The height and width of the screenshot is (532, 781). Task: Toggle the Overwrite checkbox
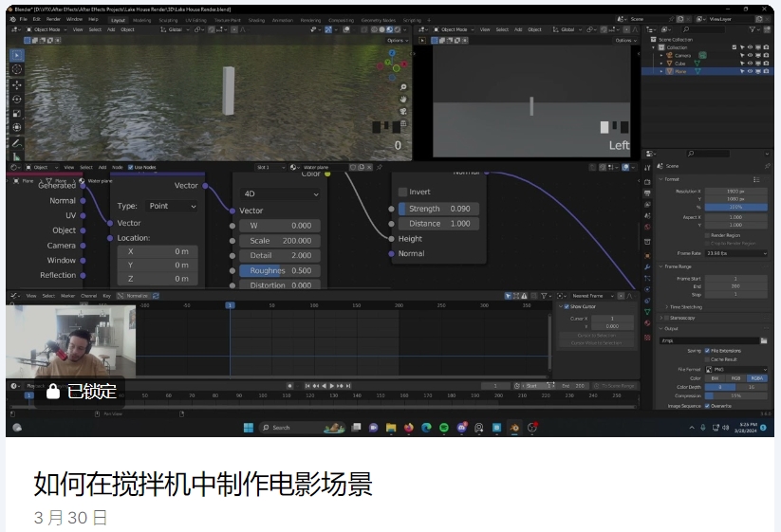[x=707, y=406]
